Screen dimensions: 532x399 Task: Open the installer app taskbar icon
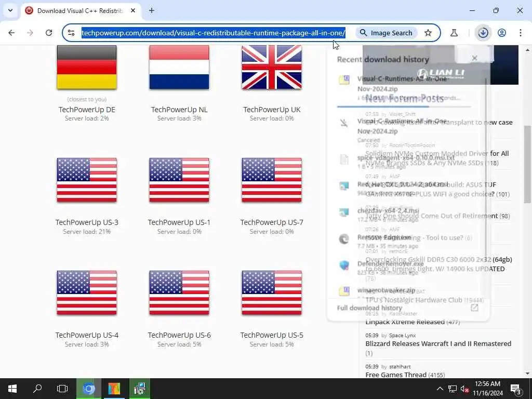pos(139,389)
